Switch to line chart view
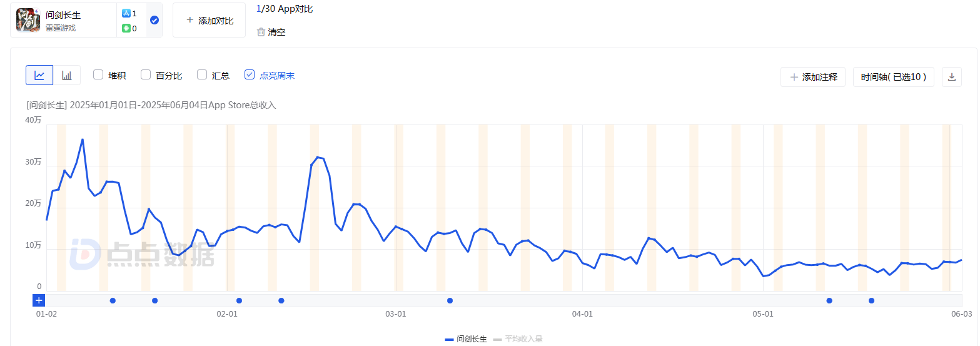 pyautogui.click(x=39, y=75)
